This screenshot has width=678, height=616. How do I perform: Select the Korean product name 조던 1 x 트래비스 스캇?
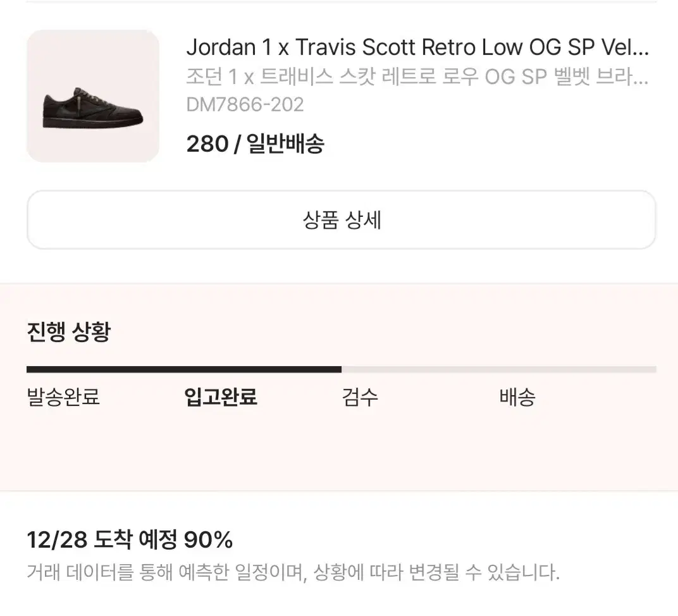[417, 77]
